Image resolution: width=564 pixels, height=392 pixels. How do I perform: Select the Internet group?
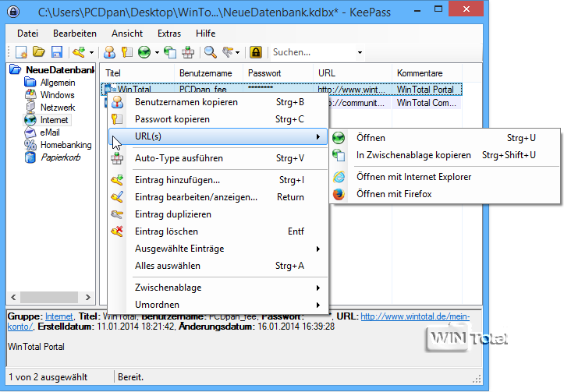pyautogui.click(x=54, y=120)
